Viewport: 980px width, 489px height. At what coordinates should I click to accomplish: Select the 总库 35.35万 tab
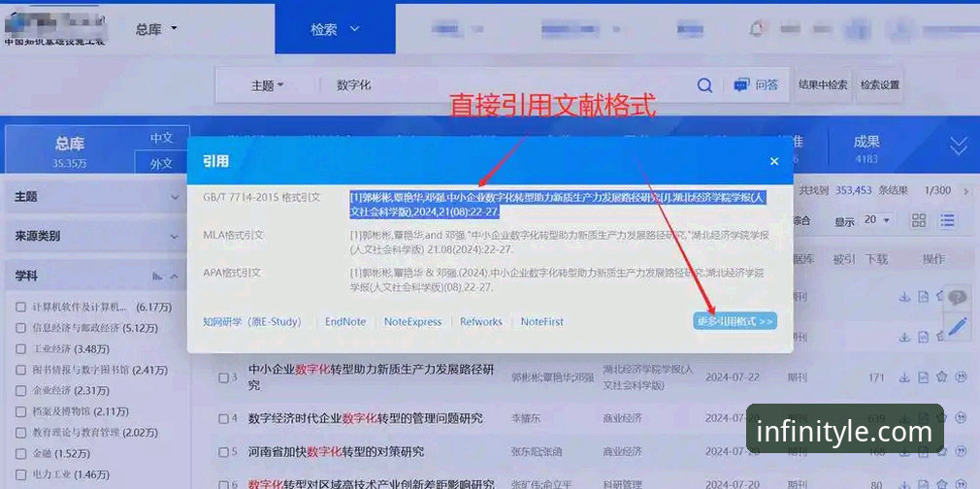pos(69,150)
